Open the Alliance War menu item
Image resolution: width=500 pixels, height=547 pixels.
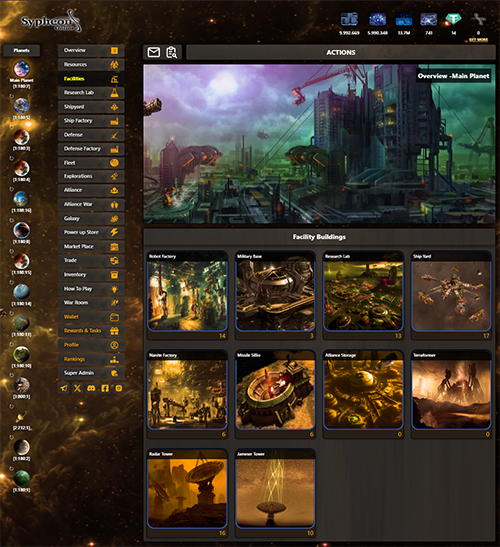91,204
